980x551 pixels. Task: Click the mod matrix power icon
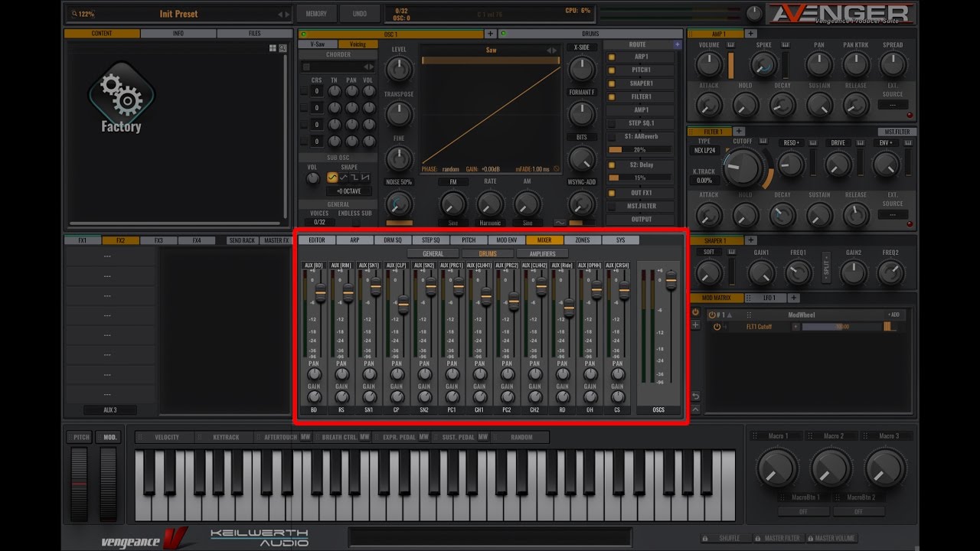(x=695, y=312)
